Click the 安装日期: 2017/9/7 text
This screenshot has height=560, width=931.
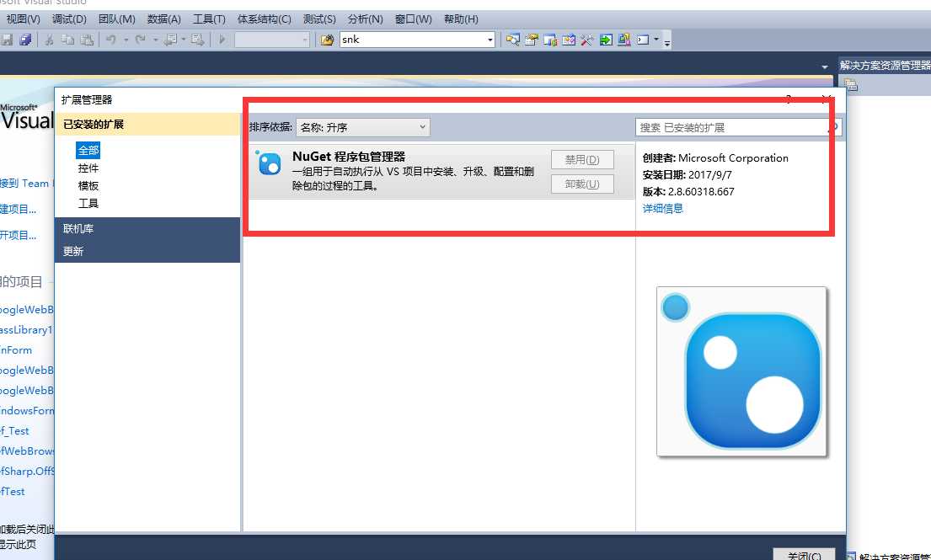click(687, 175)
